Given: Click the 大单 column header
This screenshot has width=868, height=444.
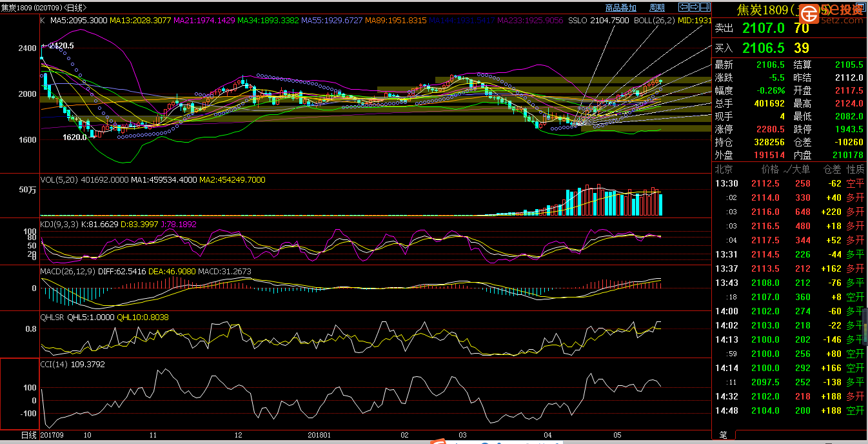Looking at the screenshot, I should (x=800, y=169).
